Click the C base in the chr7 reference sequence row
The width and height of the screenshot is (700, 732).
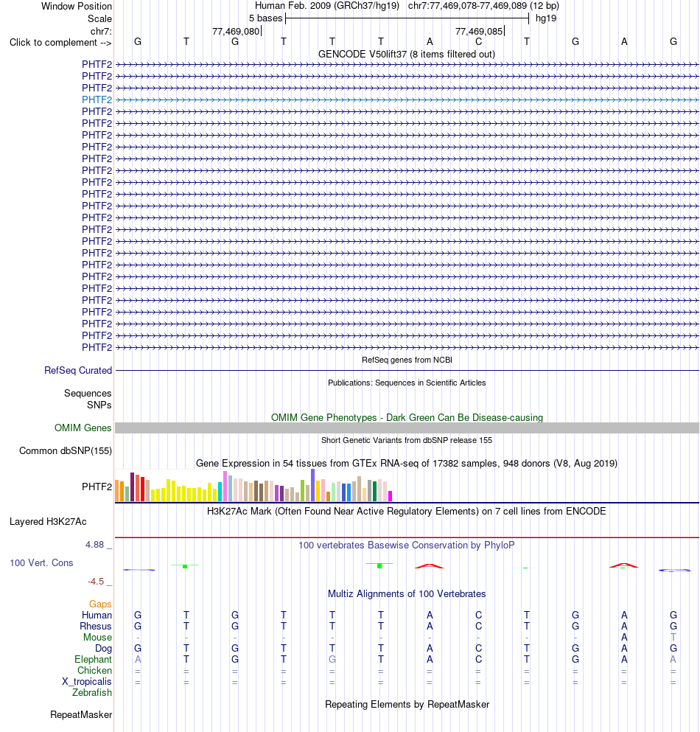tap(478, 41)
